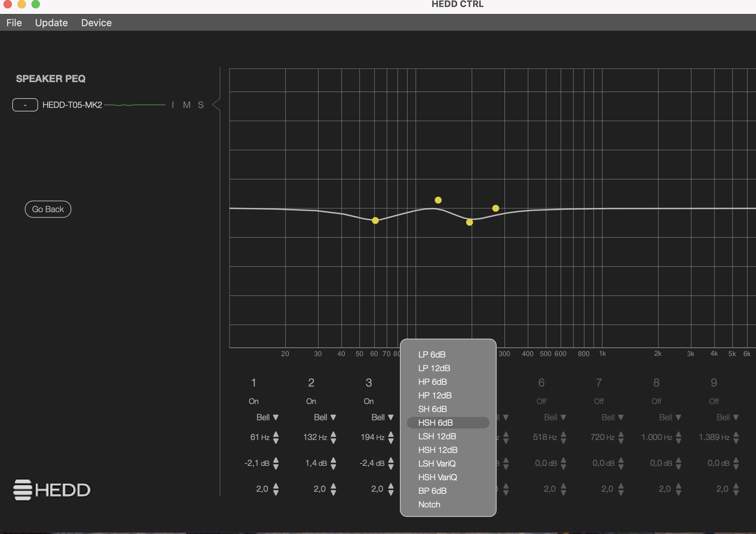Click band 1 Q 2,0 stepper arrows
Image resolution: width=756 pixels, height=534 pixels.
click(276, 489)
